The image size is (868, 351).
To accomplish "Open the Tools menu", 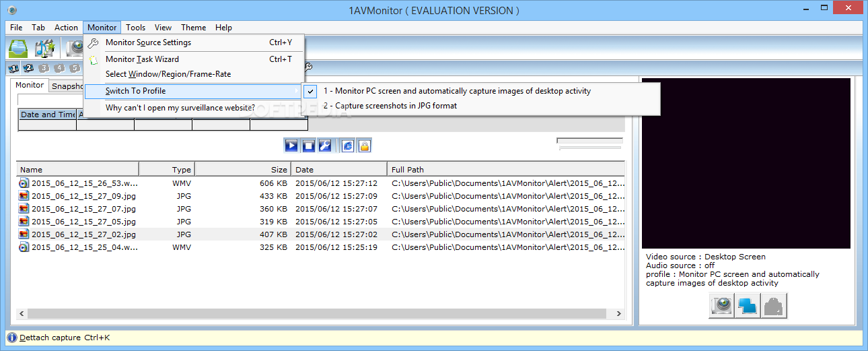I will coord(136,28).
